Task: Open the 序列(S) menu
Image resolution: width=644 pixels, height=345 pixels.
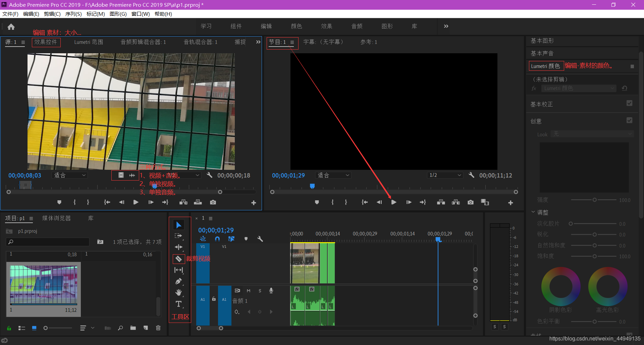Action: click(x=73, y=14)
